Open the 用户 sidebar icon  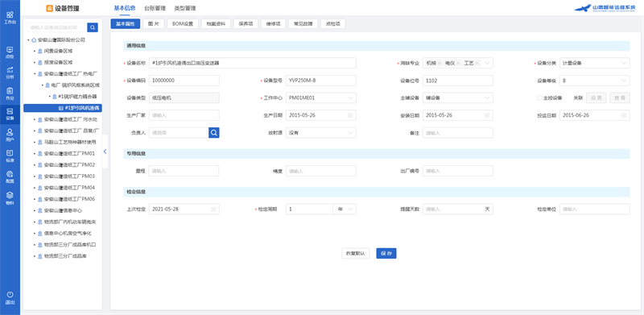coord(10,135)
